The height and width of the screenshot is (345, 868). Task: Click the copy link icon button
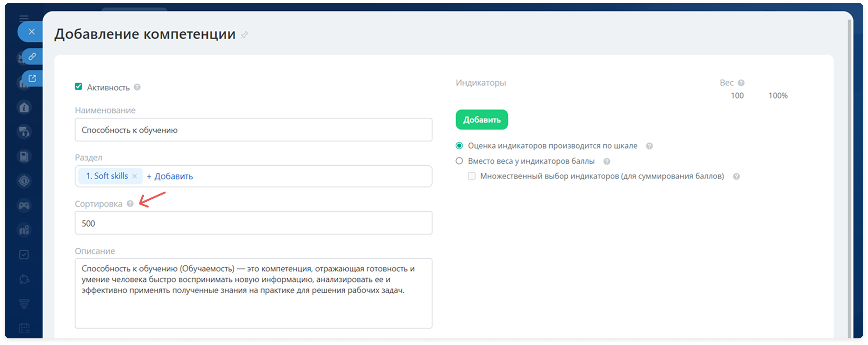point(32,56)
